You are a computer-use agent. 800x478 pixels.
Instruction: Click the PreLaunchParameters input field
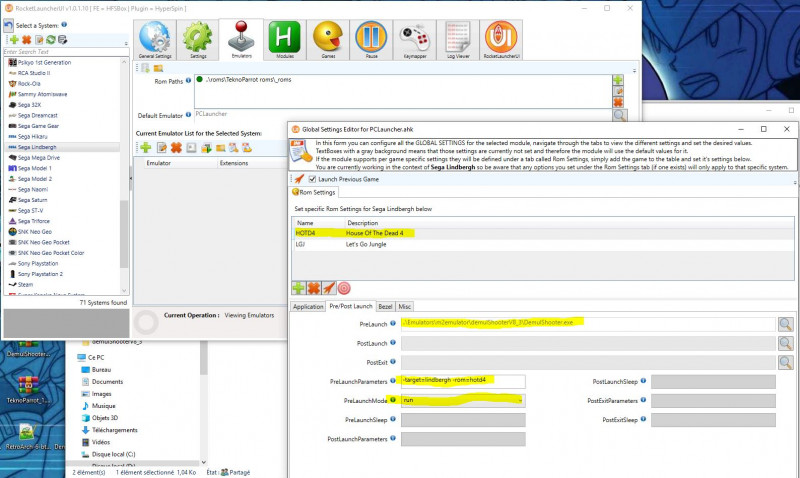click(463, 381)
